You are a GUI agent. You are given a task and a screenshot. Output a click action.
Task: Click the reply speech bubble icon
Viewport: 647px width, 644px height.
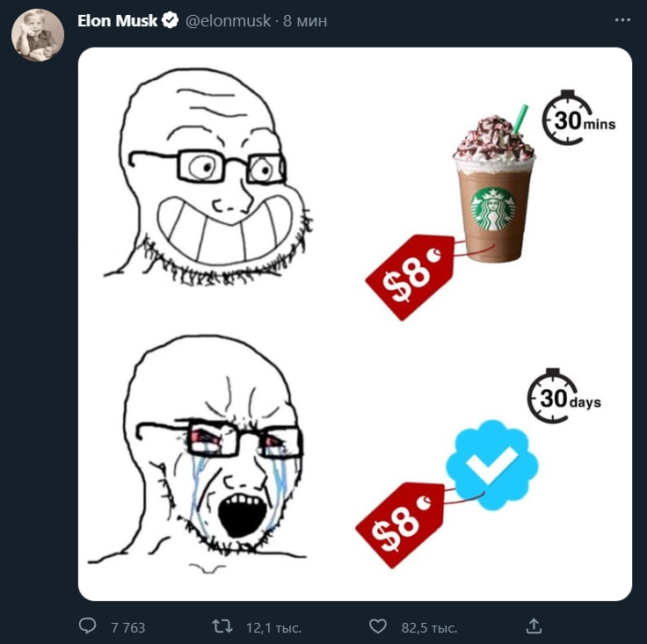pos(88,626)
